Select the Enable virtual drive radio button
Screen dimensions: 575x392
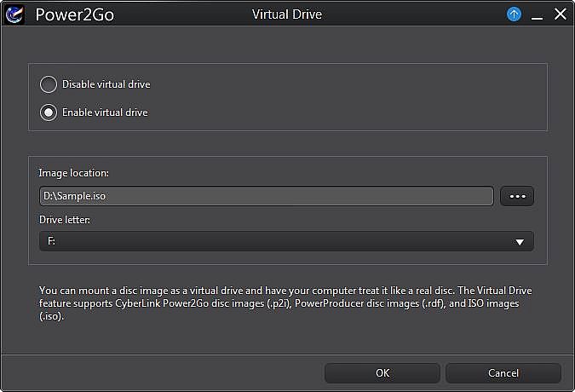point(49,112)
